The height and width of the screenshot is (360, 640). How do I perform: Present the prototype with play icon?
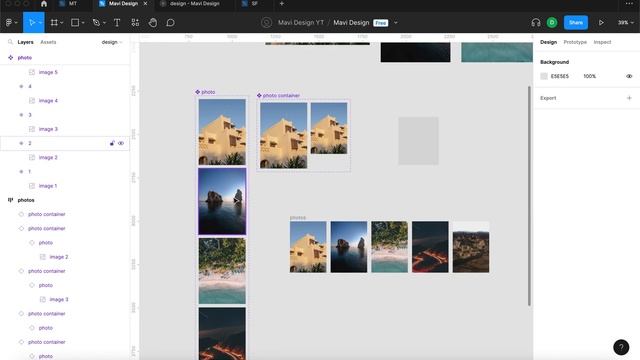coord(601,23)
